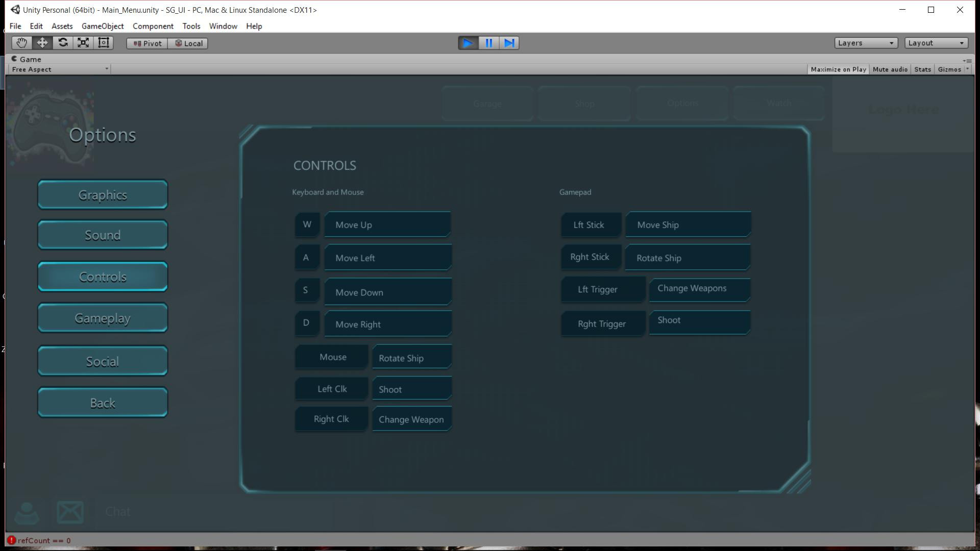Toggle Local handle rotation

click(x=188, y=43)
